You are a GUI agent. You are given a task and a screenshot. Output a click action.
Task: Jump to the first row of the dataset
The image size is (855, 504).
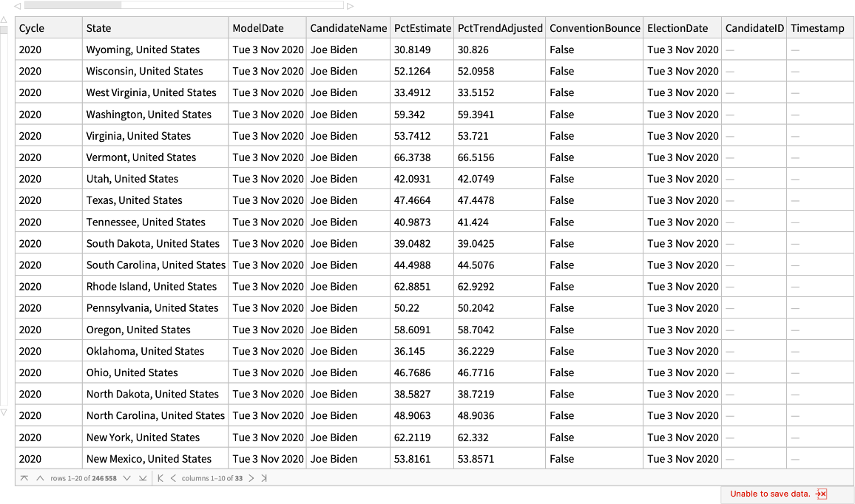point(24,478)
